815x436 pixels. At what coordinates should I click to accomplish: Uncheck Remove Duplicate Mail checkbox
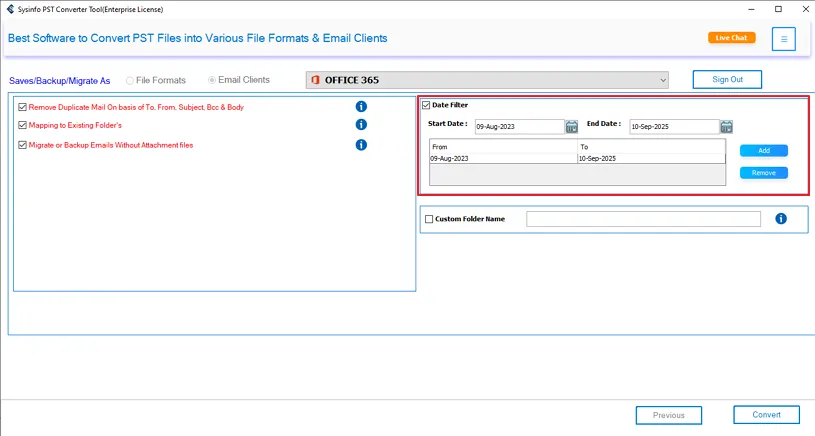[22, 107]
